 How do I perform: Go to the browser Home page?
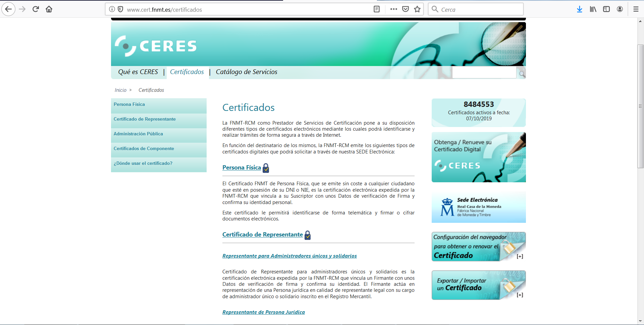coord(49,9)
